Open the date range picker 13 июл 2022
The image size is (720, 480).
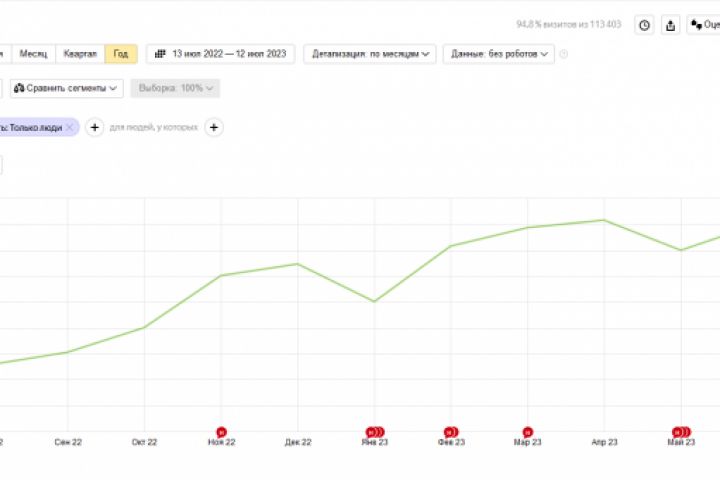click(x=221, y=54)
